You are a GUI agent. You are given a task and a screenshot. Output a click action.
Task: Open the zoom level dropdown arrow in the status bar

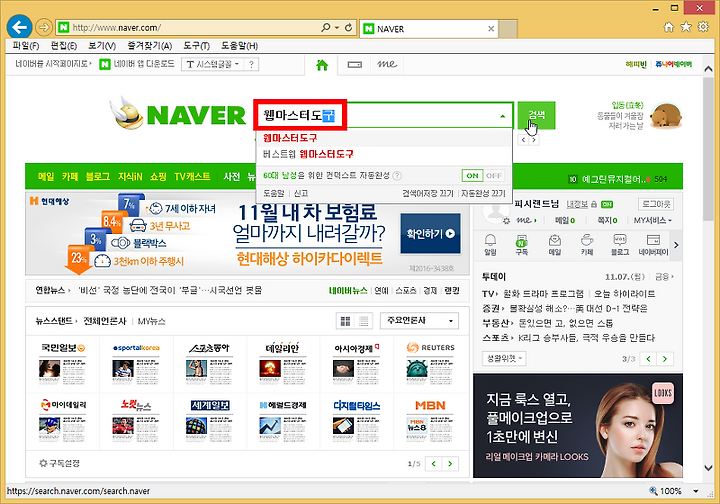pyautogui.click(x=696, y=491)
